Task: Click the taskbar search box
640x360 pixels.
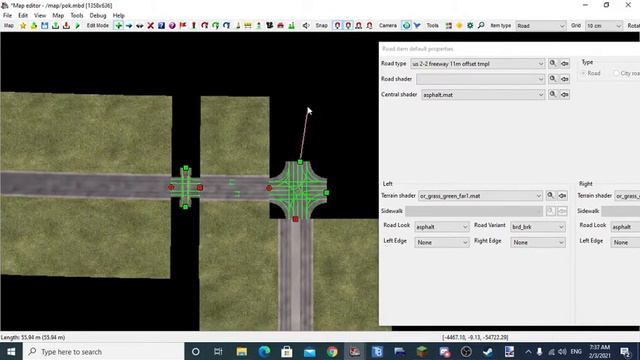Action: [104, 351]
